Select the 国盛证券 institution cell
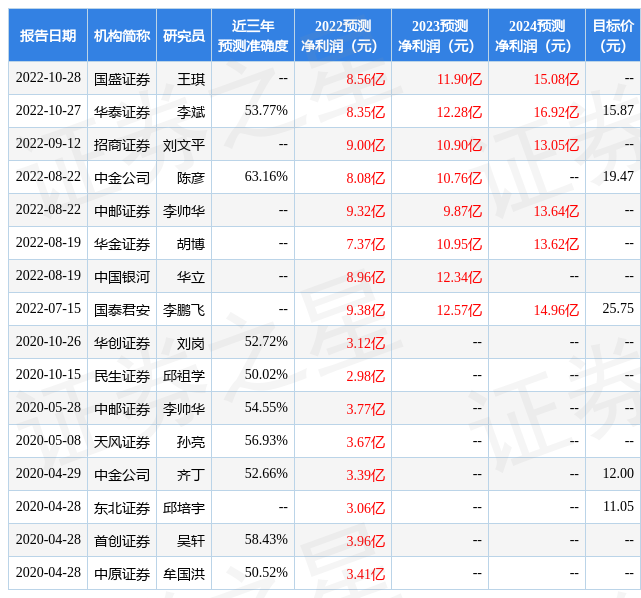The width and height of the screenshot is (641, 598). (122, 79)
